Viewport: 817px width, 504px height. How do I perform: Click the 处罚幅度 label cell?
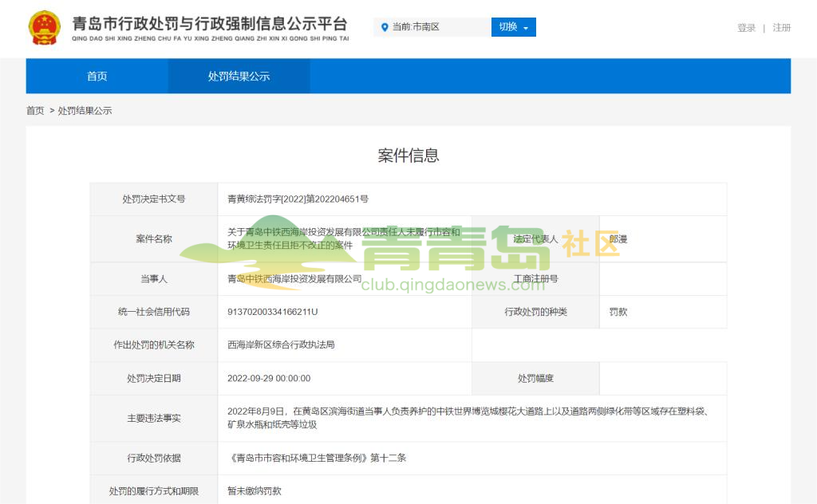click(535, 379)
